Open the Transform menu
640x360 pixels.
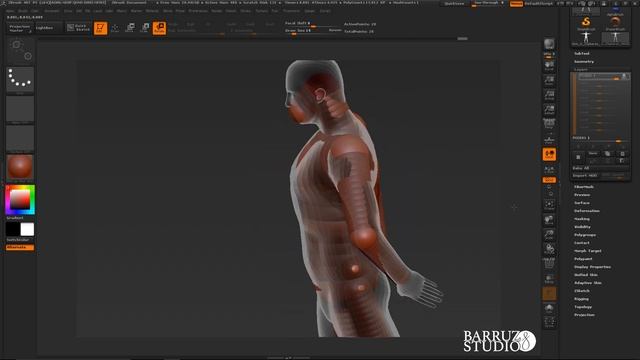pyautogui.click(x=291, y=11)
